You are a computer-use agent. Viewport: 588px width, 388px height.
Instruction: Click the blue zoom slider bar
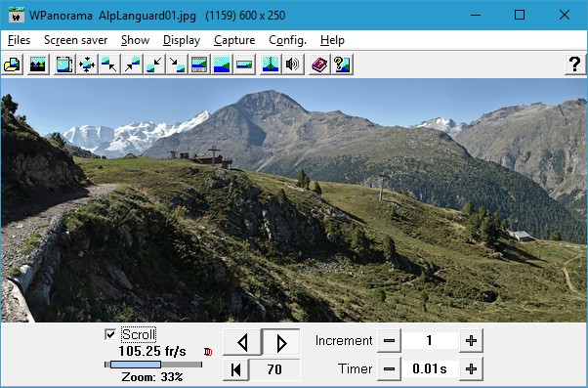136,365
